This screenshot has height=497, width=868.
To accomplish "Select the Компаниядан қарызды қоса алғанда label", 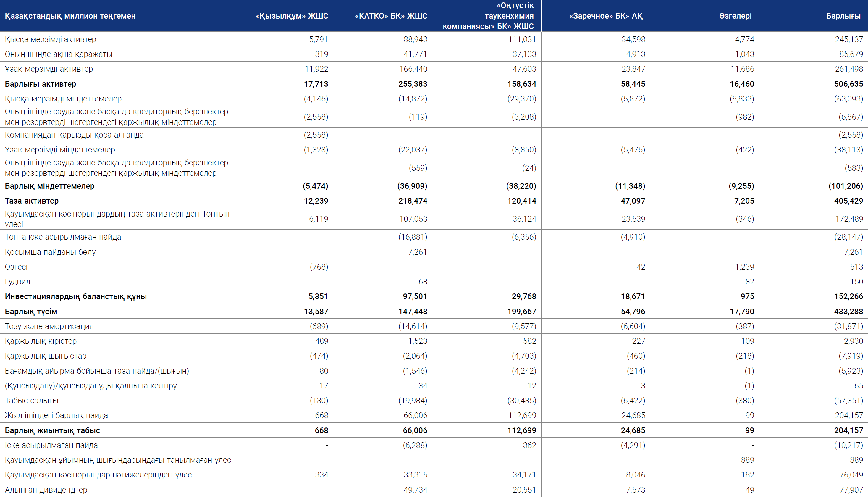I will 75,135.
